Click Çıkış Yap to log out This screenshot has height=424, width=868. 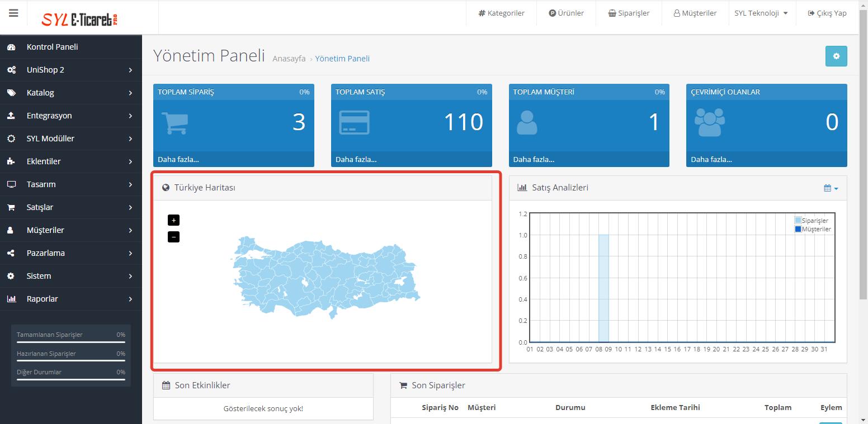[827, 13]
